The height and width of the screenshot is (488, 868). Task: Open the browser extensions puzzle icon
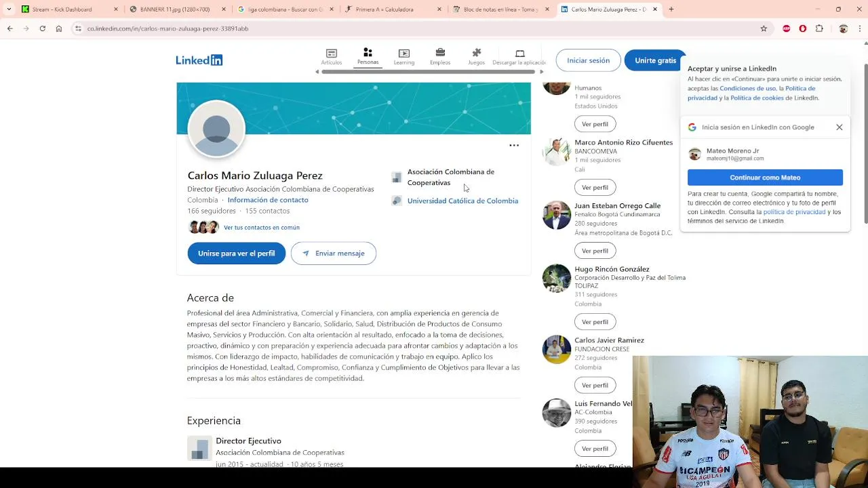coord(819,28)
